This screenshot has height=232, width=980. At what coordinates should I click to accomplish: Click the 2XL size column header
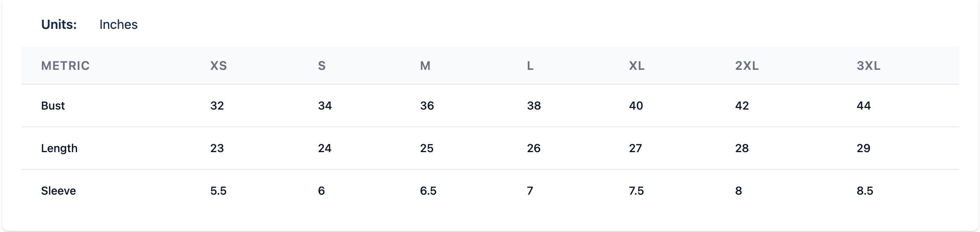tap(746, 65)
